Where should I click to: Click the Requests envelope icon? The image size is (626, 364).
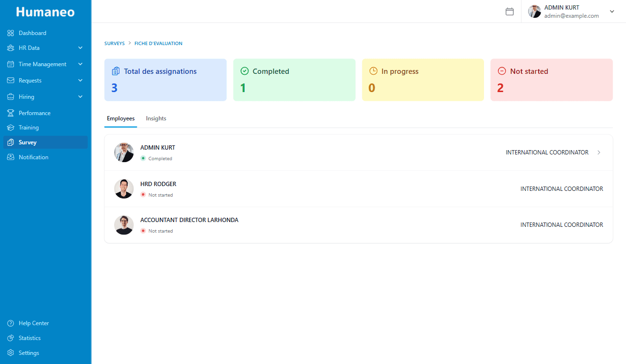(11, 81)
